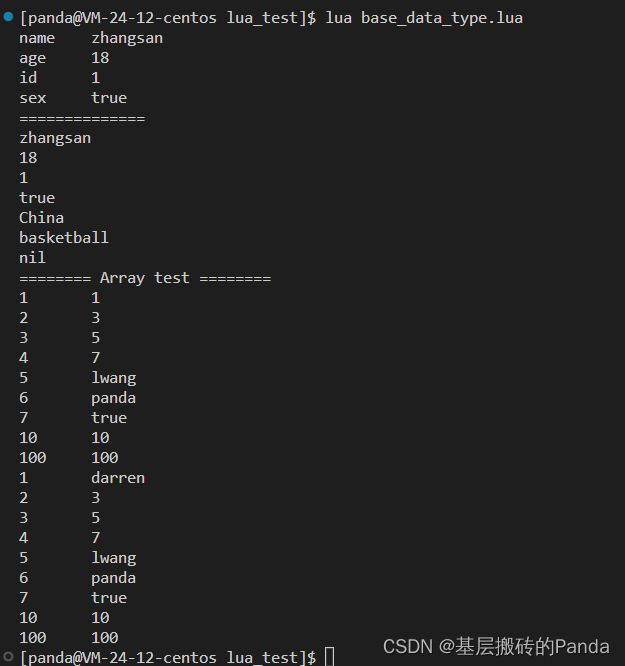Click the '基层搬砖的Panda' author name
This screenshot has width=625, height=666.
click(532, 646)
